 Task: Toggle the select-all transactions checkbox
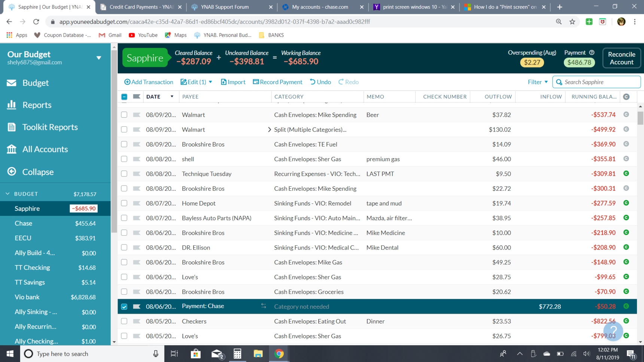coord(124,97)
